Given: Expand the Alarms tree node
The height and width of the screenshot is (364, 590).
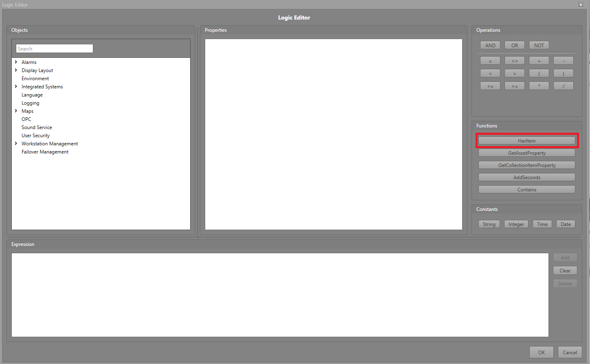Looking at the screenshot, I should [x=16, y=62].
